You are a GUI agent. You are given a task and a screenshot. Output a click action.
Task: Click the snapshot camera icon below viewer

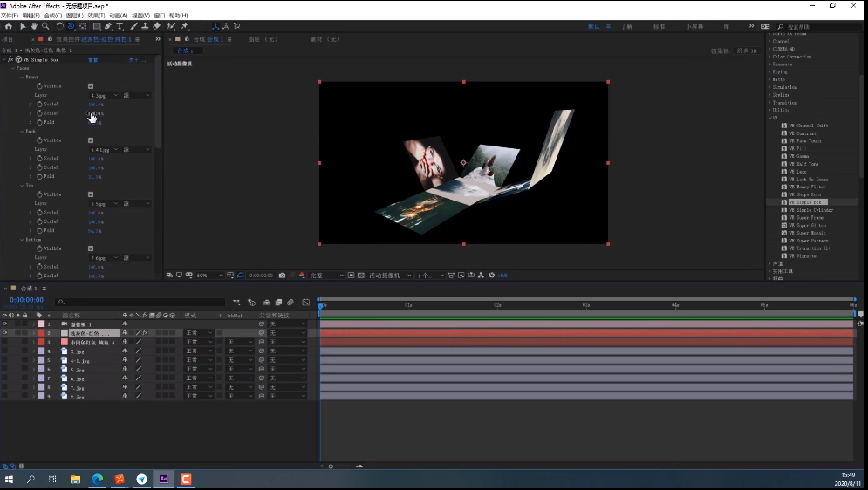(281, 276)
